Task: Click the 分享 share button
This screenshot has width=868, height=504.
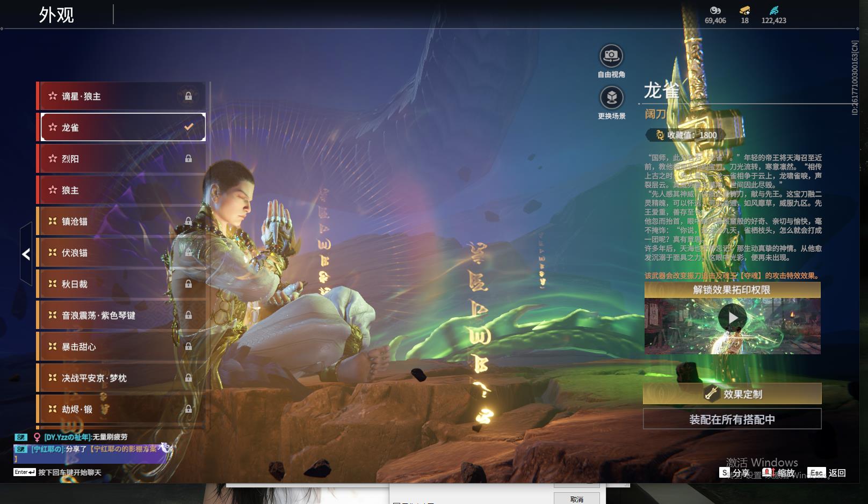Action: [735, 473]
